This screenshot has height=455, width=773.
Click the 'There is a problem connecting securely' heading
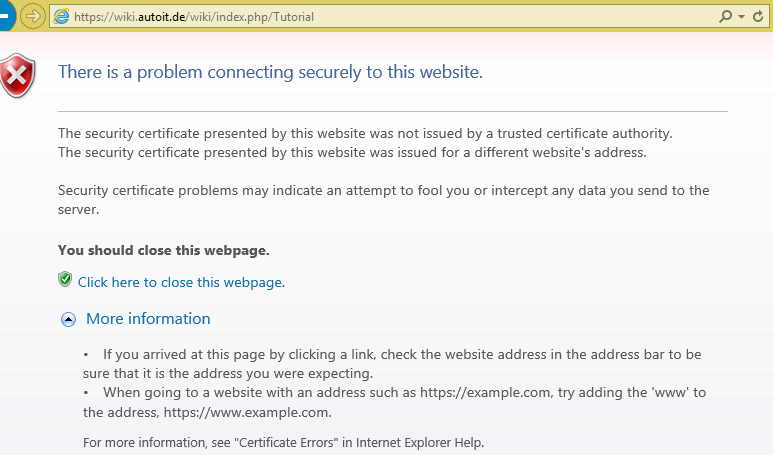(270, 71)
